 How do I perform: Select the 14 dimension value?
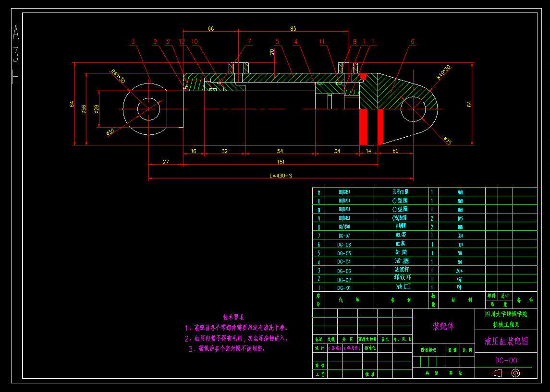tap(368, 151)
